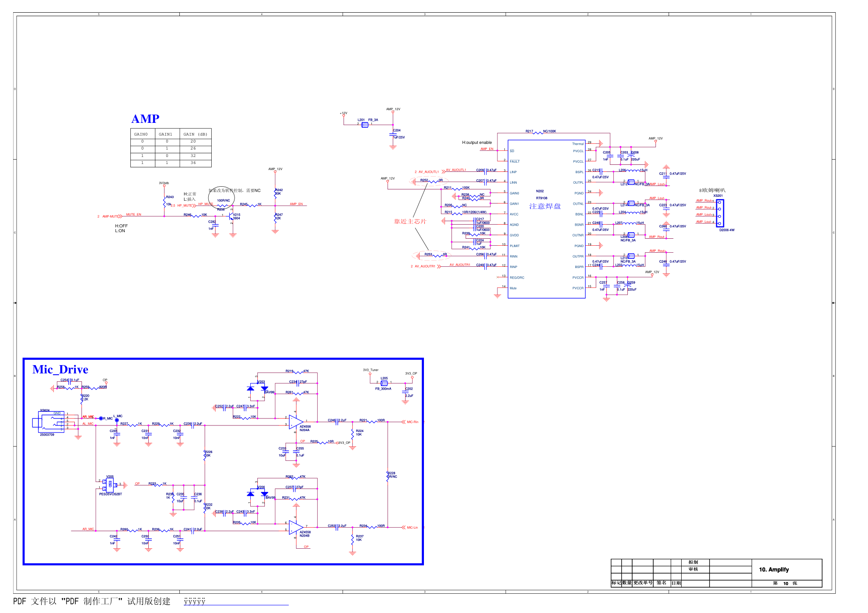
Task: Click the GAIN (dB) table header cell
Action: pyautogui.click(x=195, y=134)
